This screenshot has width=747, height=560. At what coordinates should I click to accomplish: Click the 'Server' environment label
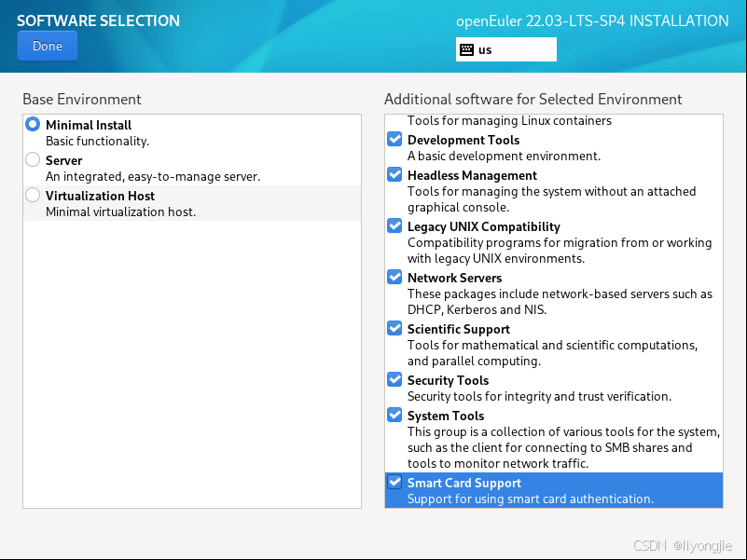click(63, 160)
